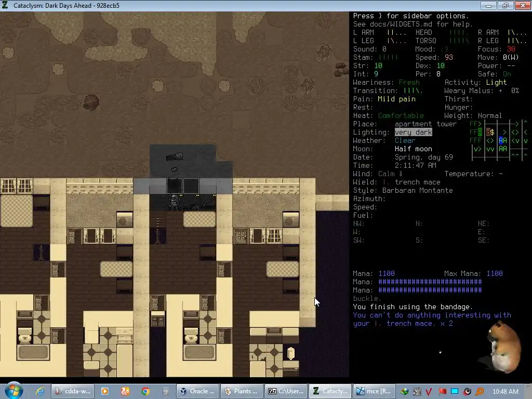Click the cylindrical tank in the bottom-right kitchen
Image resolution: width=532 pixels, height=399 pixels.
[x=291, y=353]
